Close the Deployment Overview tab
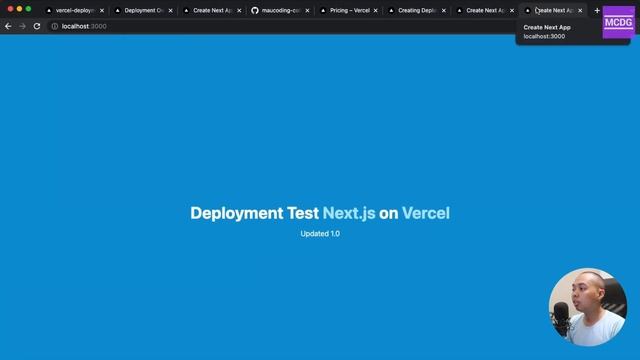The height and width of the screenshot is (360, 640). pos(171,11)
